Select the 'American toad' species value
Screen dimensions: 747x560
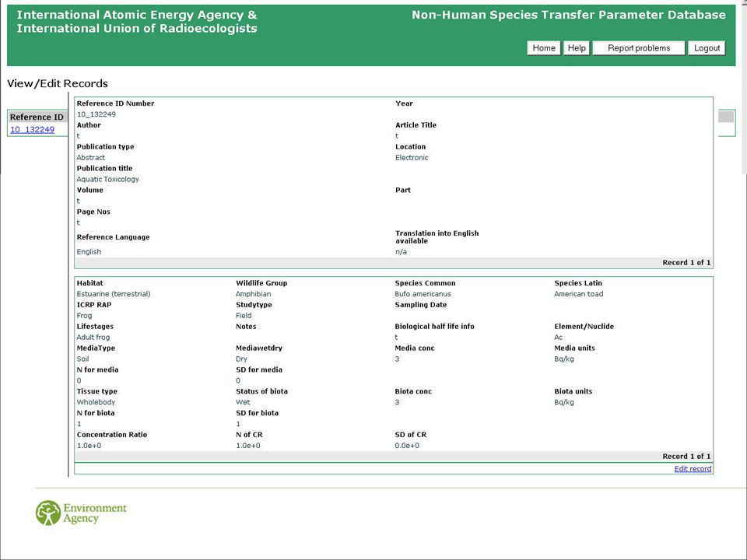point(578,294)
